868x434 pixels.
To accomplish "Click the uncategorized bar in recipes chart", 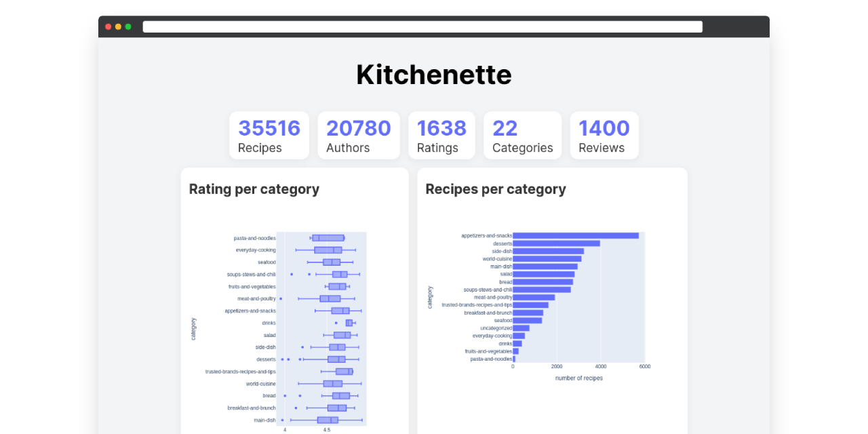I will coord(522,328).
